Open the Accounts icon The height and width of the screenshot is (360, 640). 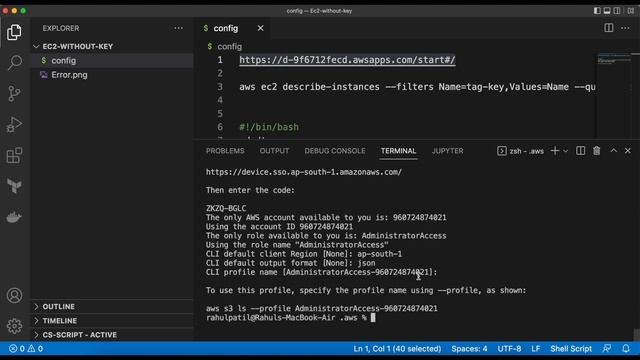coord(14,295)
